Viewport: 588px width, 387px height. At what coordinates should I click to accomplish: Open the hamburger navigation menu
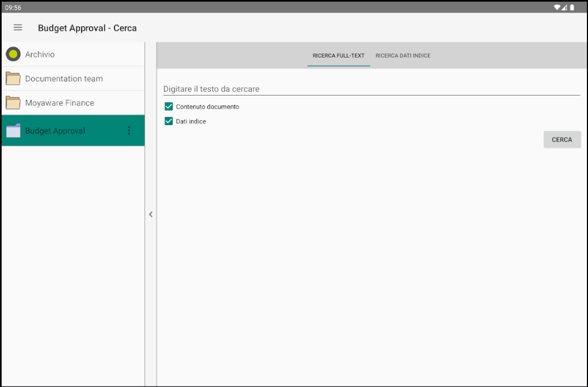tap(18, 27)
